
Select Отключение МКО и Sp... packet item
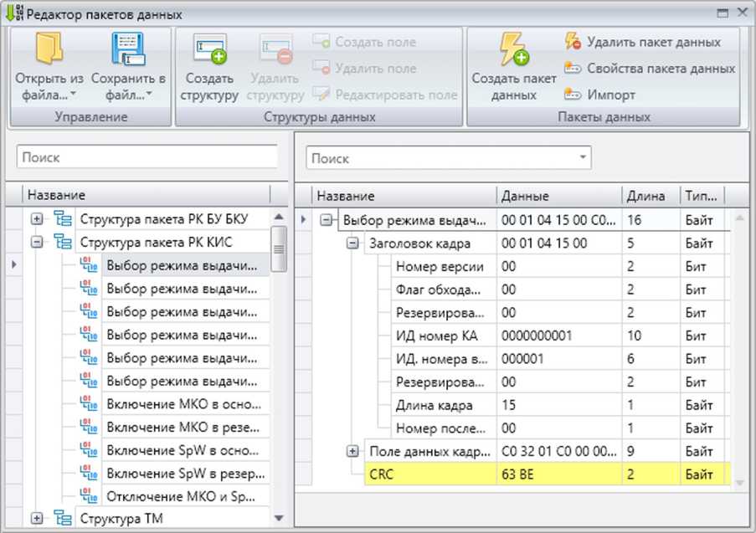[182, 495]
